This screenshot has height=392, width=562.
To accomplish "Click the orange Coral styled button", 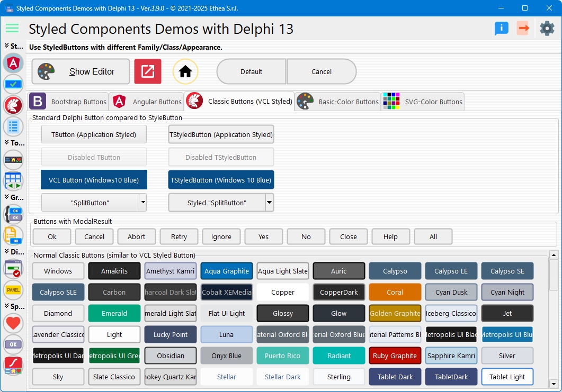I will 395,292.
